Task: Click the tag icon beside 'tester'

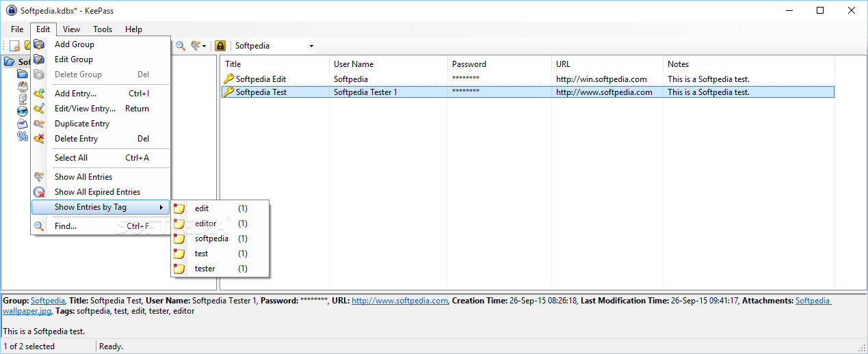Action: [179, 269]
